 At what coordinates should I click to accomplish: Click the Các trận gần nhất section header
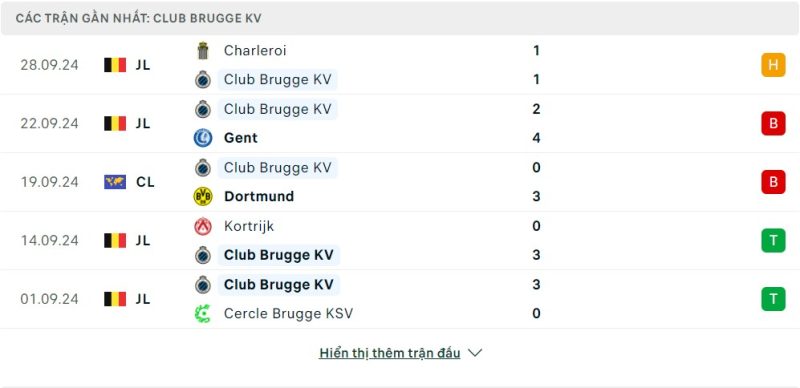click(138, 18)
